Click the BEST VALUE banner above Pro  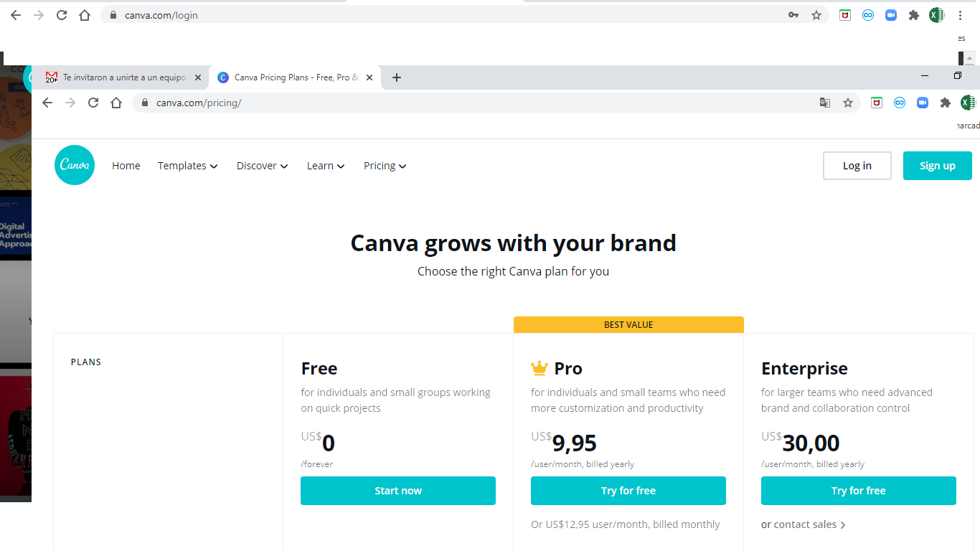pos(628,325)
